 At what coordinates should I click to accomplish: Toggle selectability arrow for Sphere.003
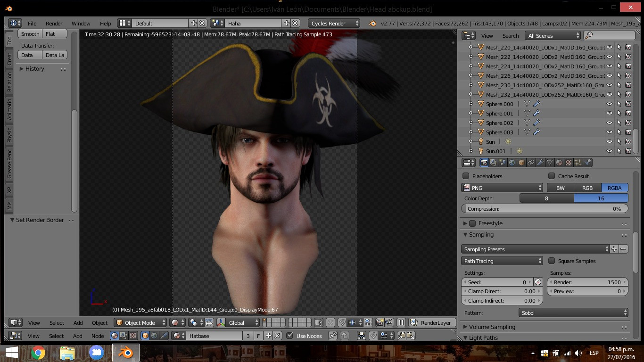click(619, 132)
